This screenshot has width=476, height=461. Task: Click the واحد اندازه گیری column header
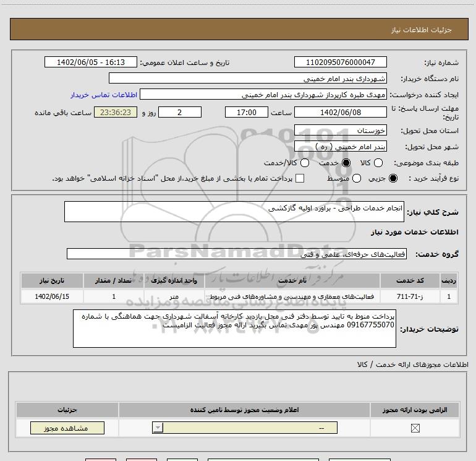(x=174, y=280)
